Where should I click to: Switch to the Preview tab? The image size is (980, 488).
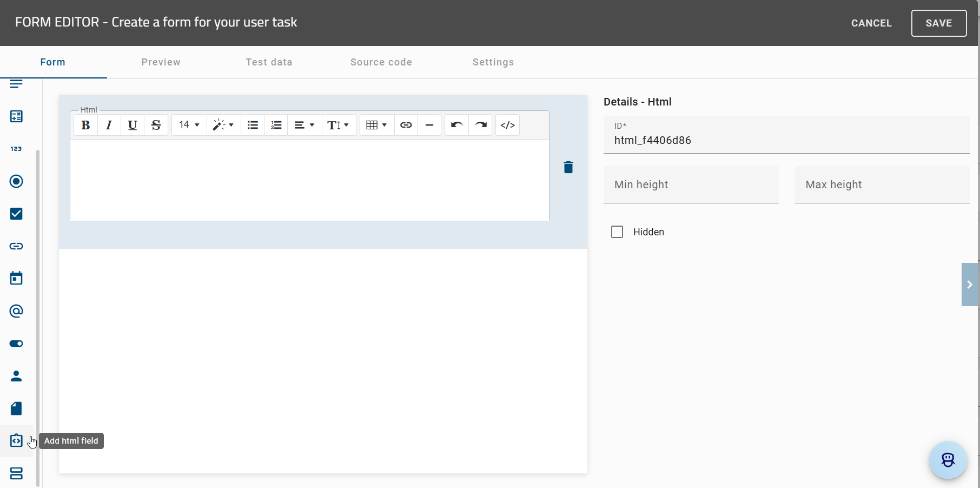[161, 62]
